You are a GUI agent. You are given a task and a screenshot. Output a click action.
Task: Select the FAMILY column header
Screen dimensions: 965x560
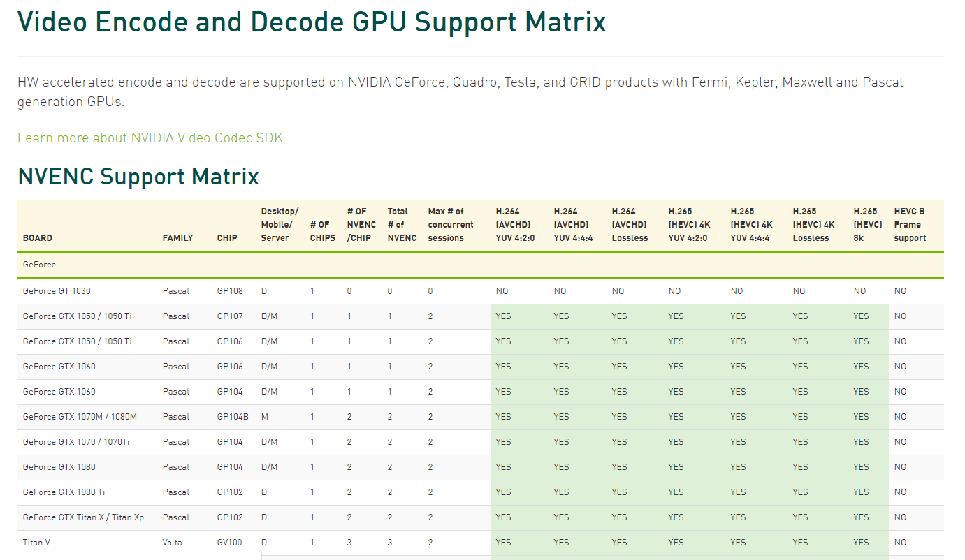click(x=178, y=238)
